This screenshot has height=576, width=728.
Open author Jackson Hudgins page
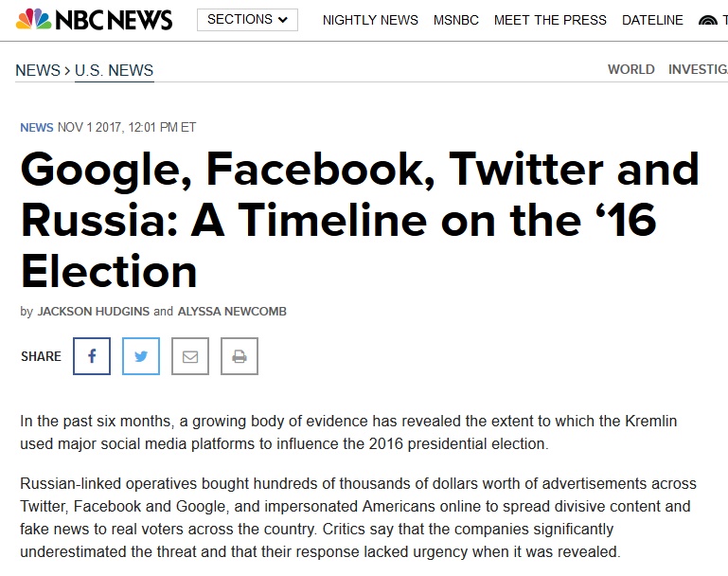click(94, 312)
